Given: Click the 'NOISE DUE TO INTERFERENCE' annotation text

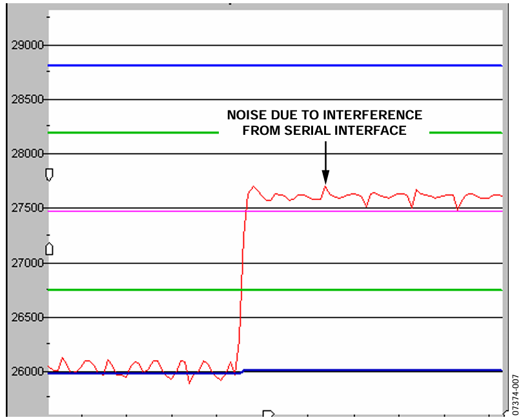Looking at the screenshot, I should point(324,115).
